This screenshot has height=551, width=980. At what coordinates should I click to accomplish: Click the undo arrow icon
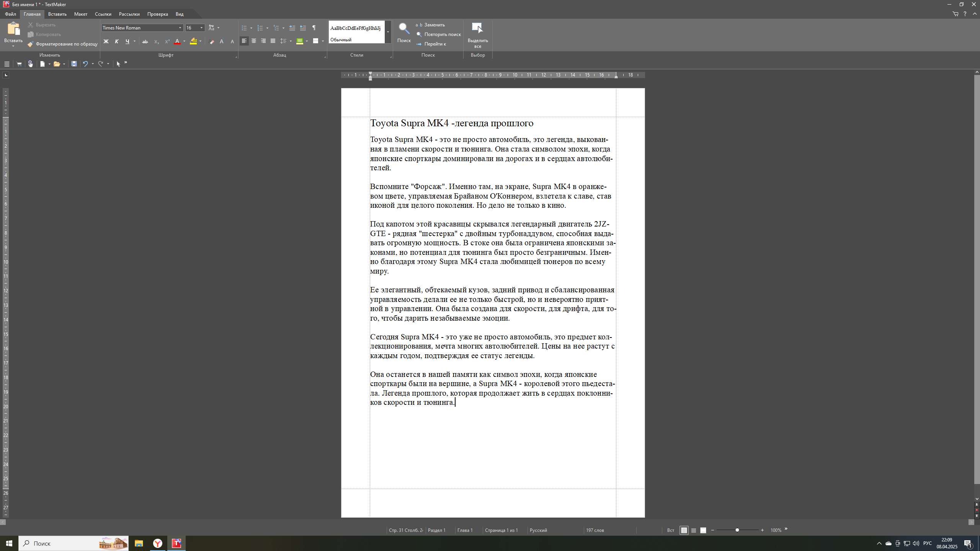[x=85, y=64]
